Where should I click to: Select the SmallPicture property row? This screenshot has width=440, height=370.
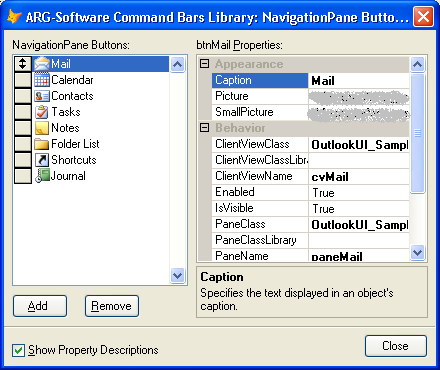[260, 112]
